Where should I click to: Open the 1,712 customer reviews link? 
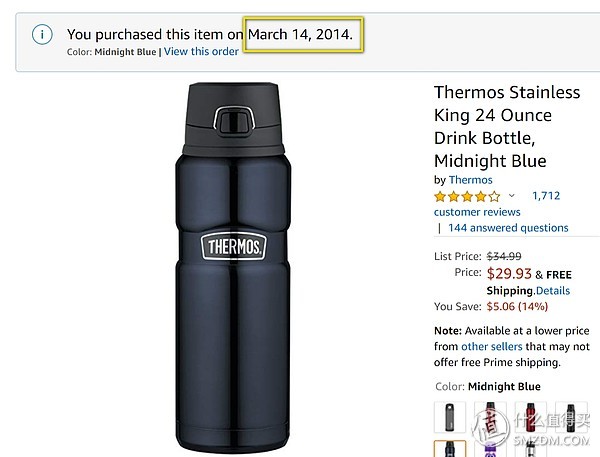click(545, 196)
